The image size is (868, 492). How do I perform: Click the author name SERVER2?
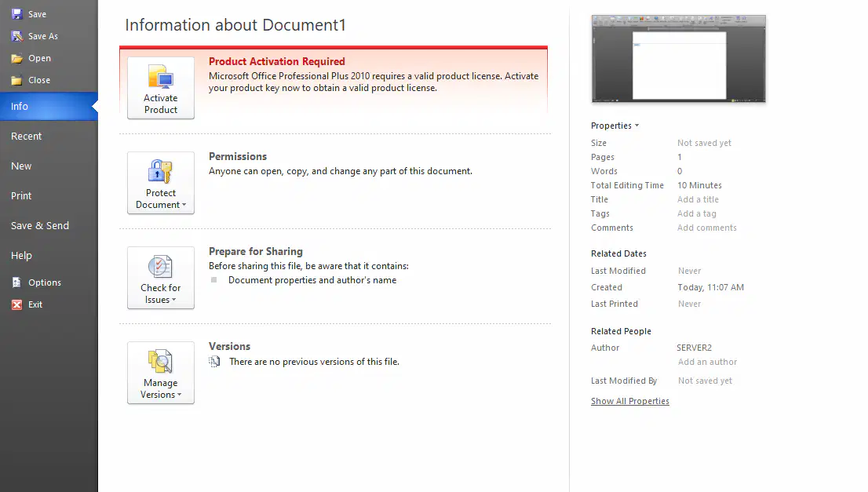pyautogui.click(x=695, y=348)
